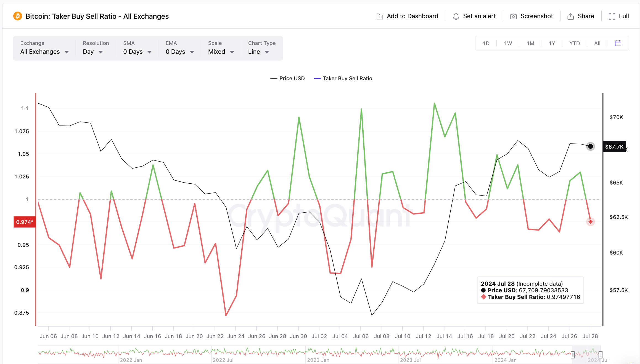Click the alert bell icon
This screenshot has width=640, height=364.
456,17
